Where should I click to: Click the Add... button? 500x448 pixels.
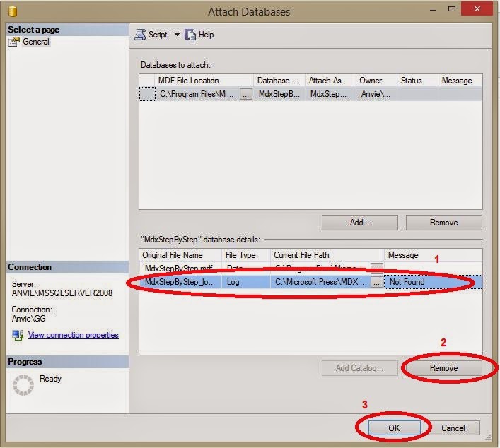pyautogui.click(x=360, y=222)
